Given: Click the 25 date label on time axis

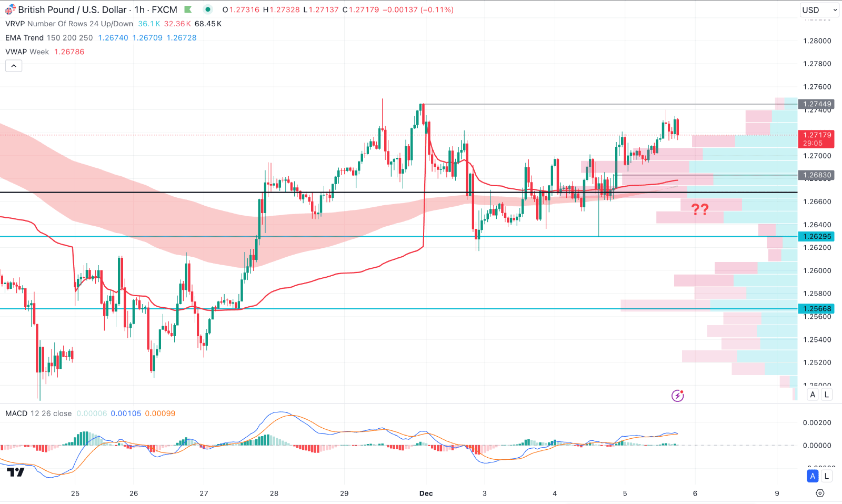Looking at the screenshot, I should coord(75,493).
